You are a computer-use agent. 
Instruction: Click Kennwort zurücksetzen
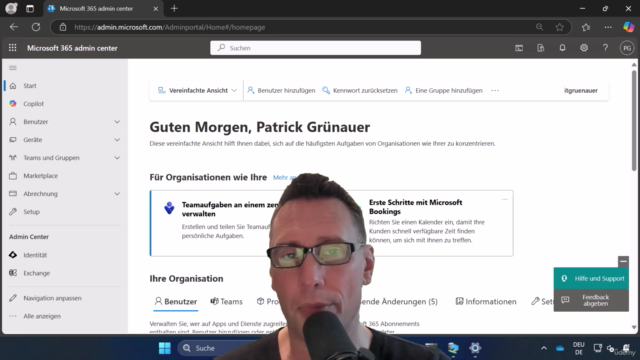coord(360,90)
